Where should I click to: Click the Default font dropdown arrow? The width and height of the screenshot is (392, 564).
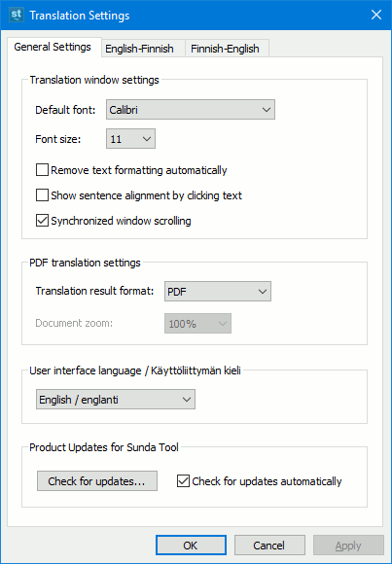click(267, 110)
